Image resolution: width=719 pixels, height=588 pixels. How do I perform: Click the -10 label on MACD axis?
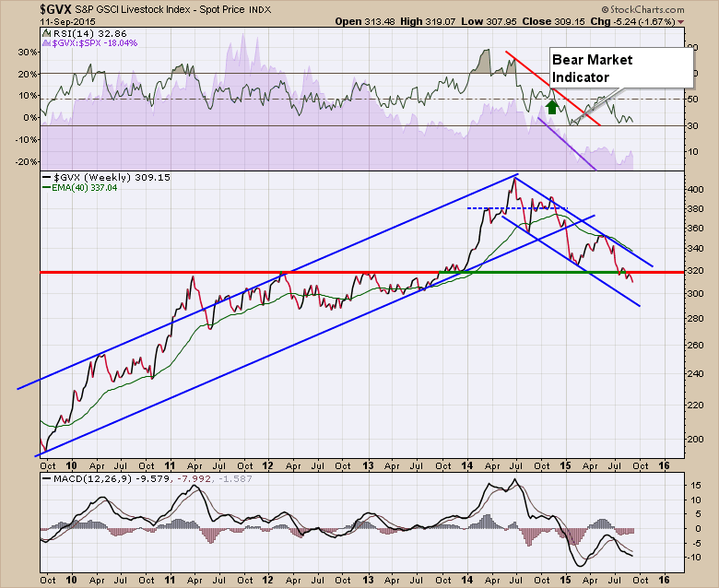pos(694,558)
